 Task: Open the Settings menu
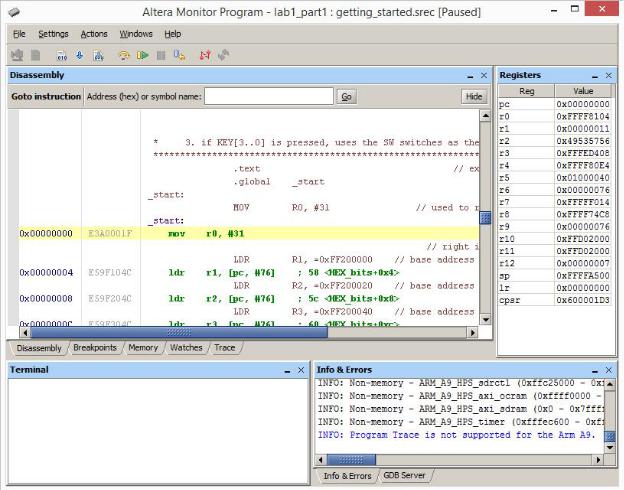[53, 34]
